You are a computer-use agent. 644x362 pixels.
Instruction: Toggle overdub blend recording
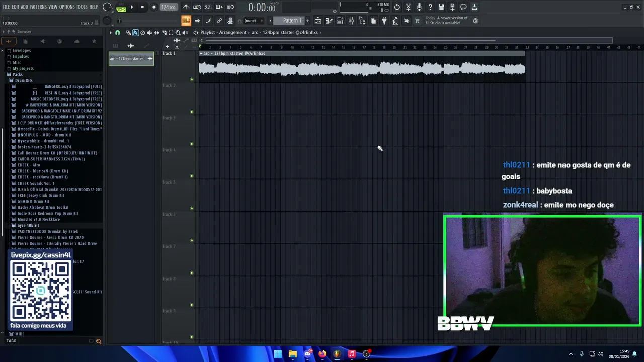pos(219,7)
